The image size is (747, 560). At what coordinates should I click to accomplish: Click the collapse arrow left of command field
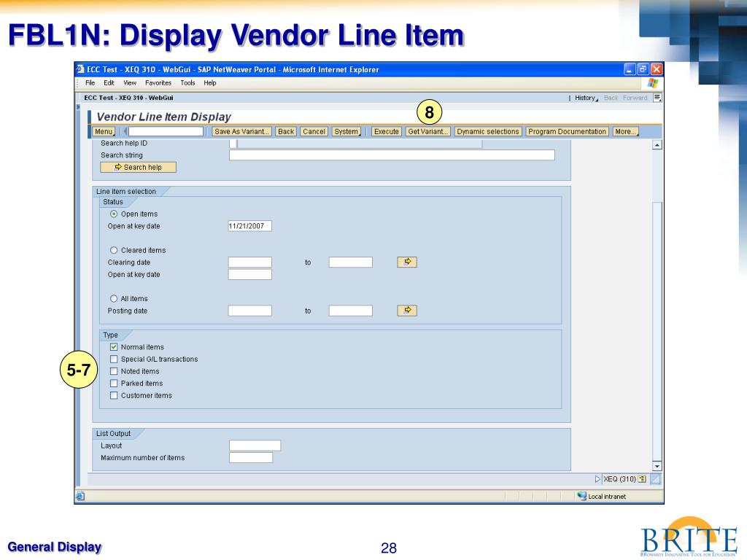tap(125, 131)
